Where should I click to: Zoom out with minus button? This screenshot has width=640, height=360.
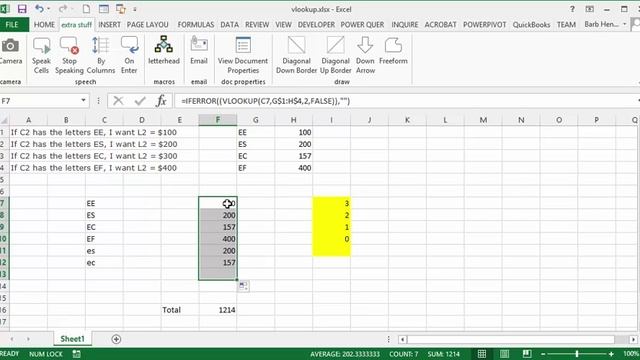543,354
